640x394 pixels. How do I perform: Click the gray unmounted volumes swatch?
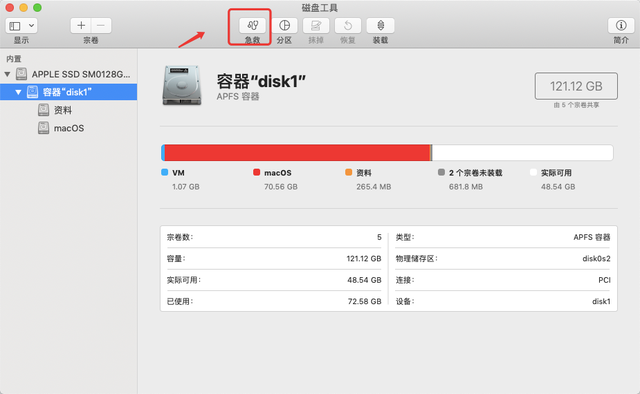[x=441, y=172]
